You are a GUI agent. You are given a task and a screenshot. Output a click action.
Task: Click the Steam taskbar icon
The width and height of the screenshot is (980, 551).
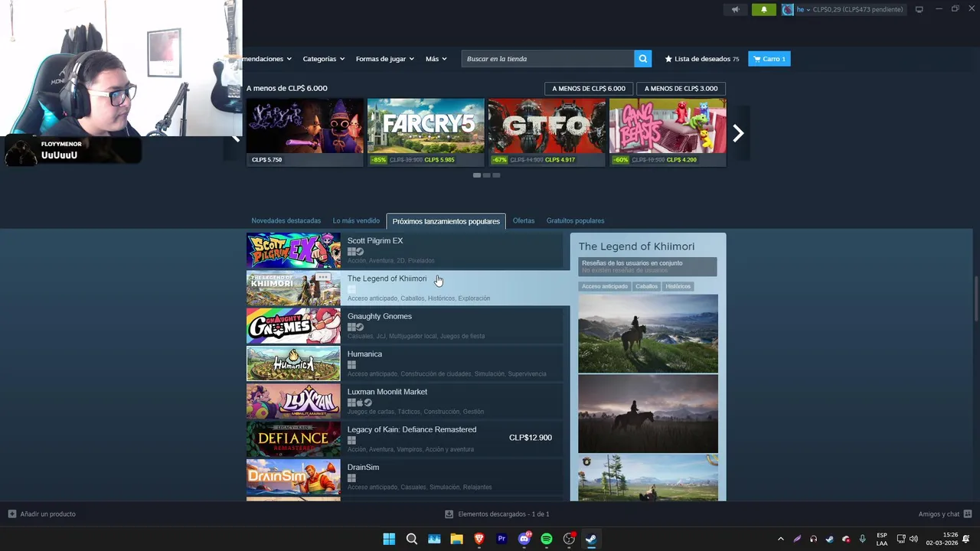[591, 539]
